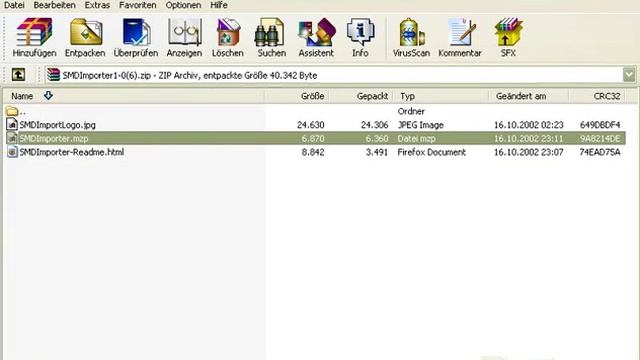Launch the Assistent wizard
640x360 pixels.
coord(316,32)
